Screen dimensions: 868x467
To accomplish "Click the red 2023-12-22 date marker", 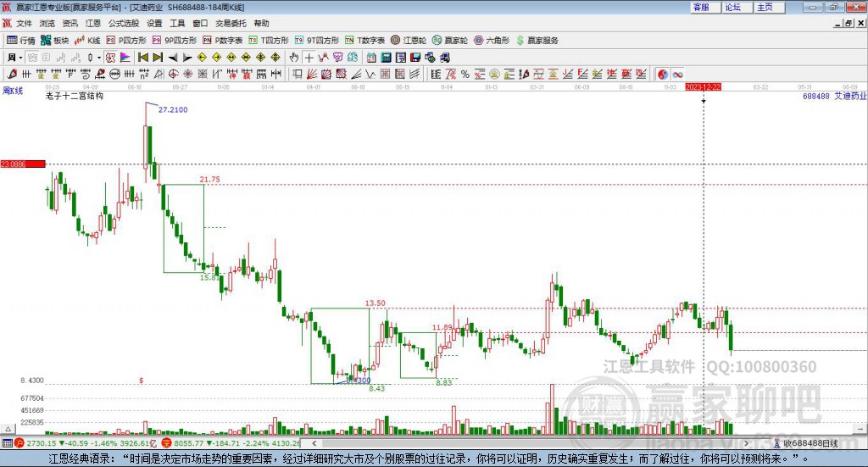I will [x=703, y=86].
